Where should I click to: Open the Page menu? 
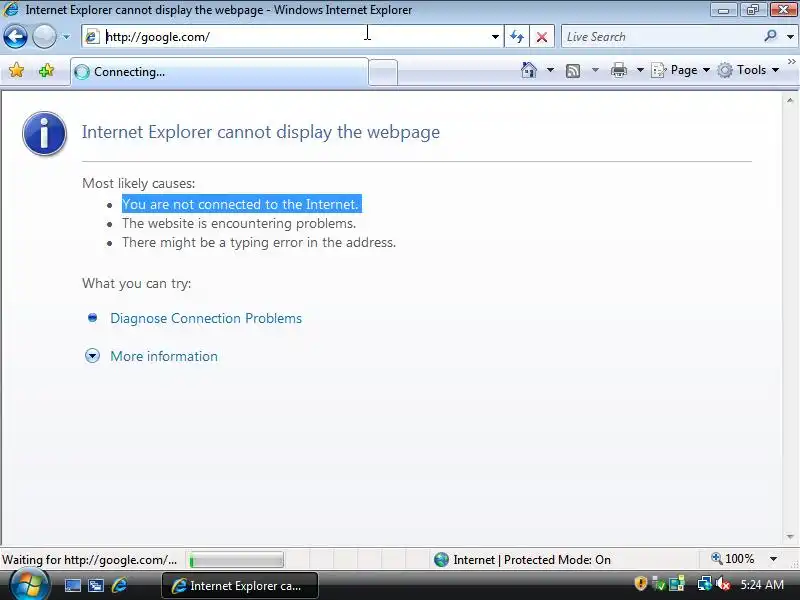click(681, 70)
